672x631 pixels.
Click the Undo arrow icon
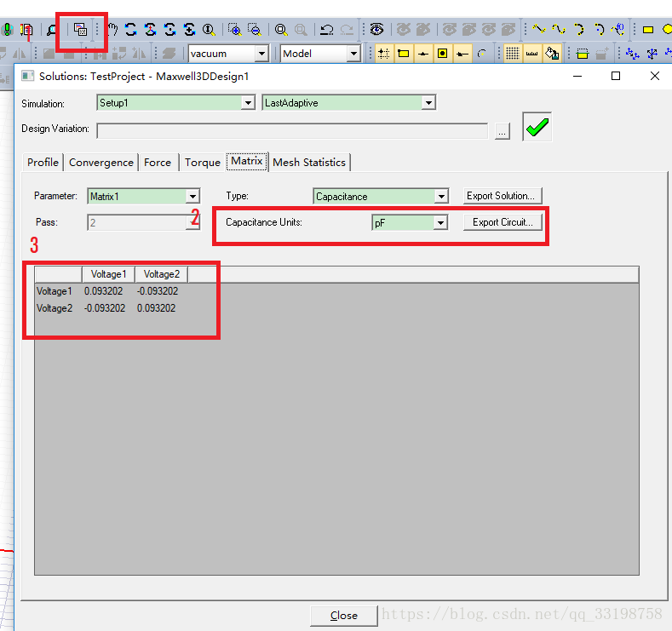326,29
